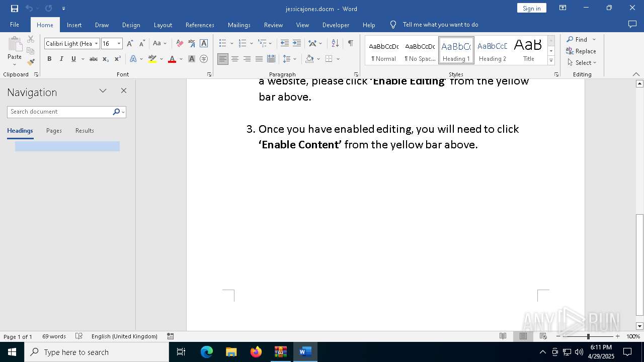Viewport: 644px width, 362px height.
Task: Click the Cut scissors icon
Action: click(x=31, y=39)
